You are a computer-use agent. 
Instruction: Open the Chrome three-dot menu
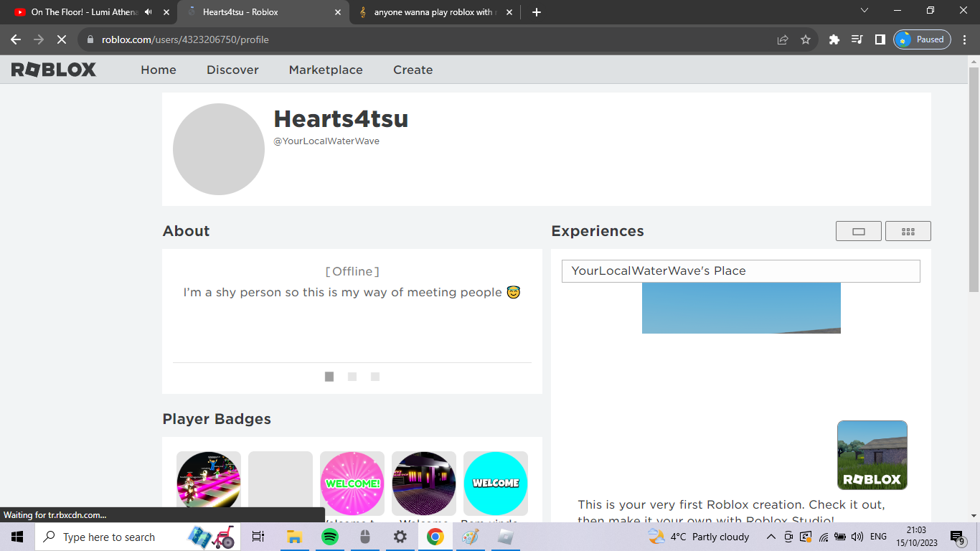[966, 39]
